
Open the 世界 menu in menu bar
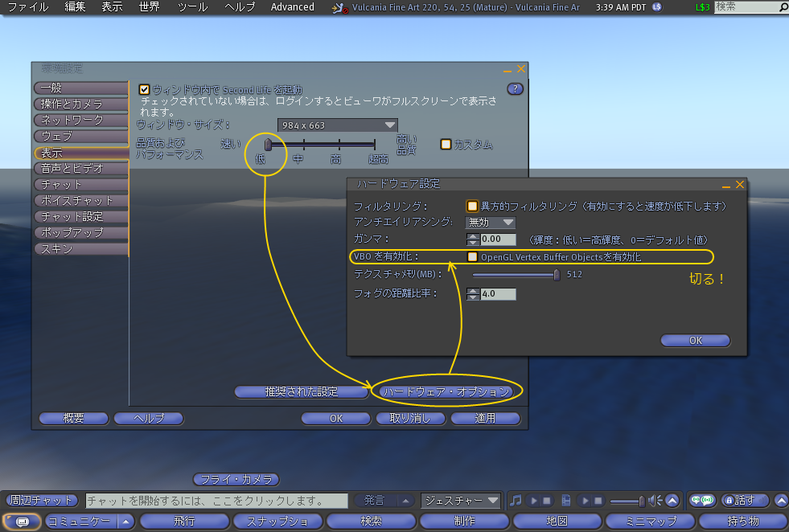click(x=149, y=7)
